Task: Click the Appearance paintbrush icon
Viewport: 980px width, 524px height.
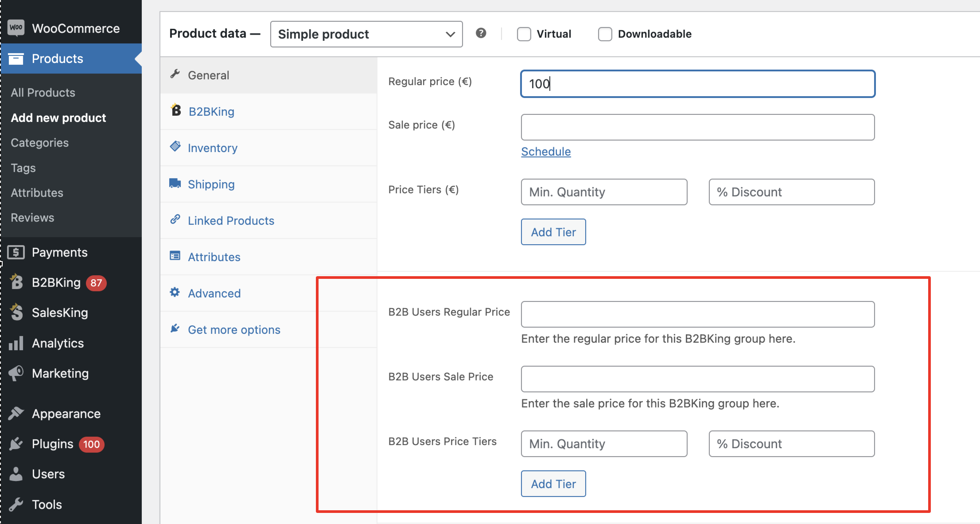Action: [x=16, y=413]
